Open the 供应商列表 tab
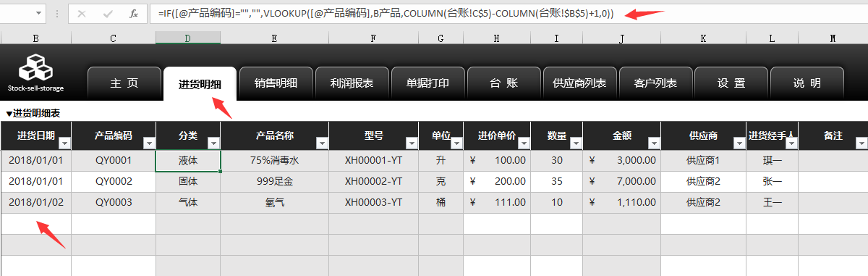 pyautogui.click(x=579, y=83)
